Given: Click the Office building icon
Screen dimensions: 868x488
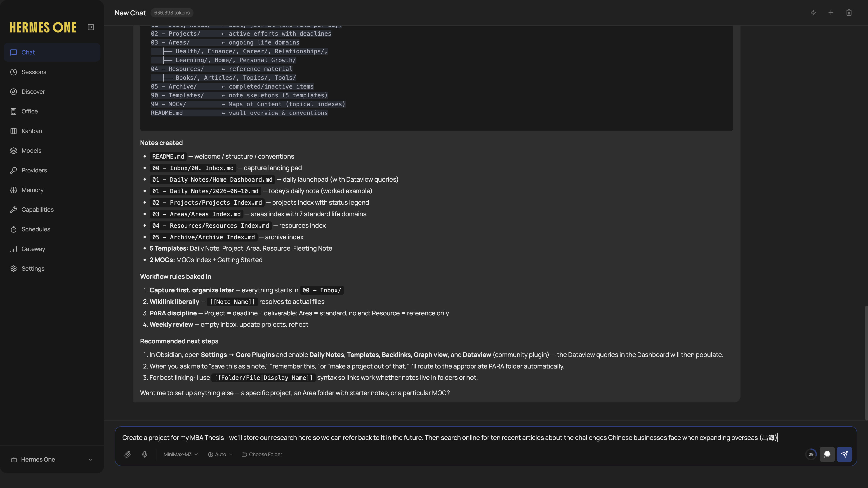Looking at the screenshot, I should (14, 111).
